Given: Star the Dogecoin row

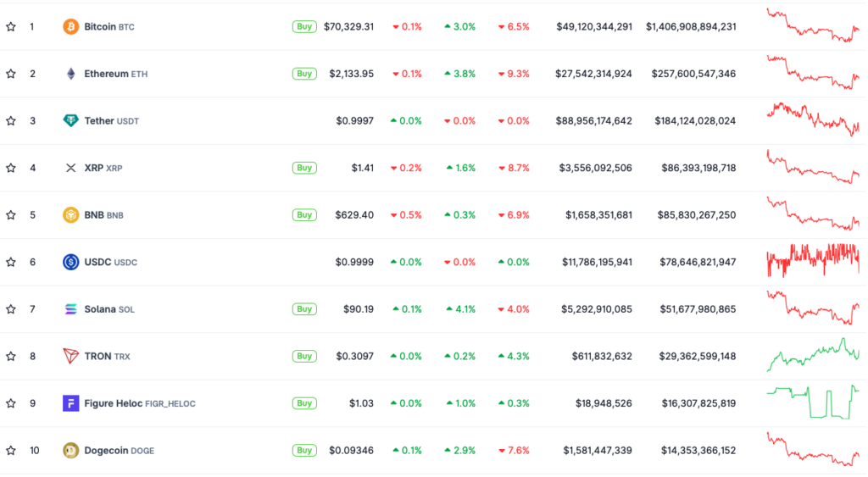Looking at the screenshot, I should click(11, 450).
